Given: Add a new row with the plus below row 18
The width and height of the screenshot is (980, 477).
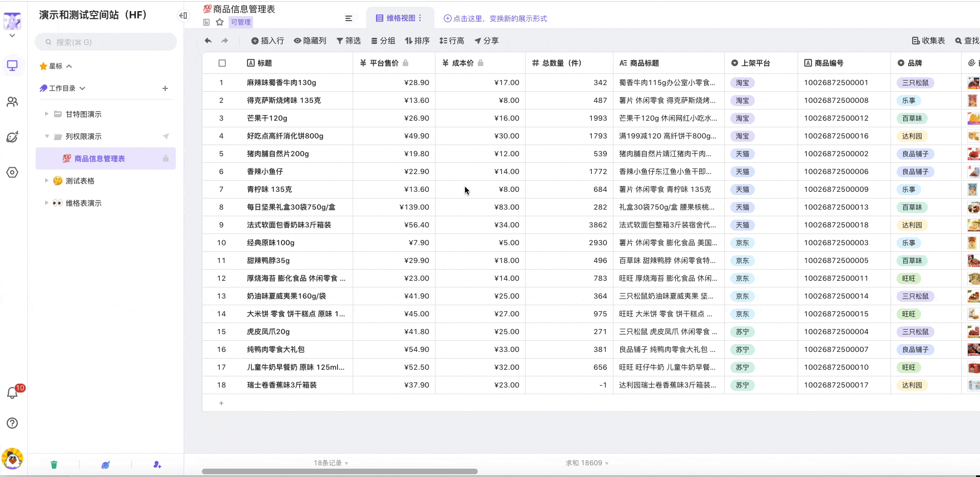Looking at the screenshot, I should click(x=221, y=403).
